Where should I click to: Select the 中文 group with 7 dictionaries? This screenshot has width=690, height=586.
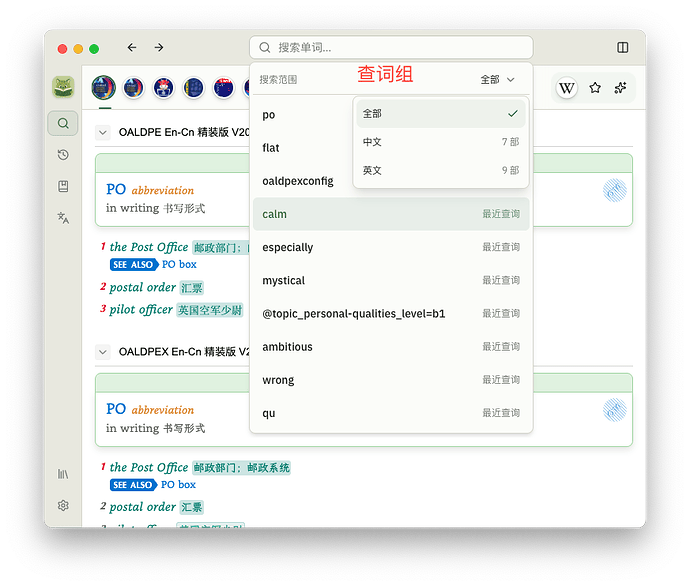(440, 142)
